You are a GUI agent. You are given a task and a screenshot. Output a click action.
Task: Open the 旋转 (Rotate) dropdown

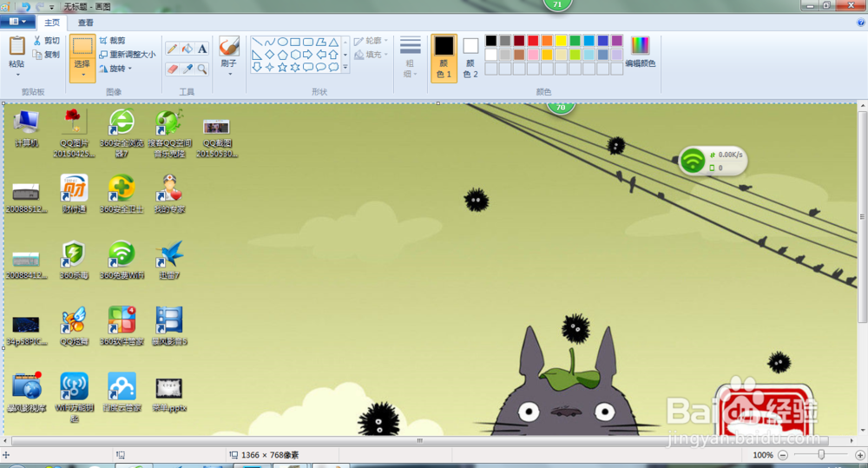[x=116, y=69]
